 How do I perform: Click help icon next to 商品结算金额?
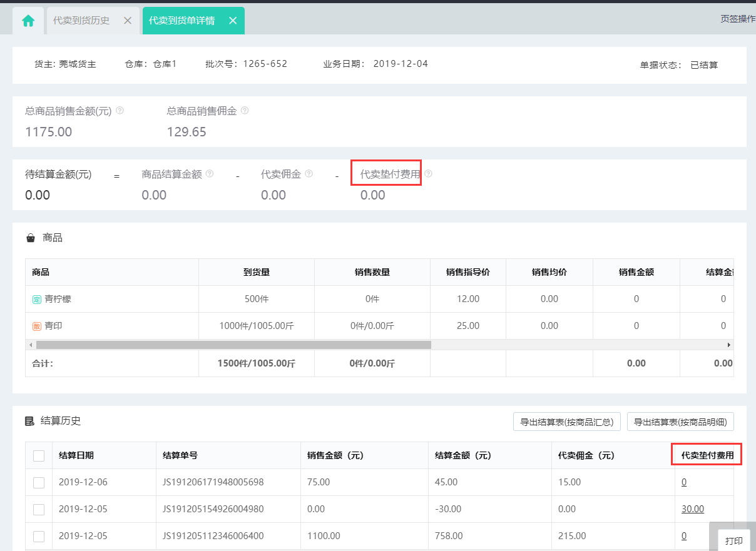pos(210,173)
